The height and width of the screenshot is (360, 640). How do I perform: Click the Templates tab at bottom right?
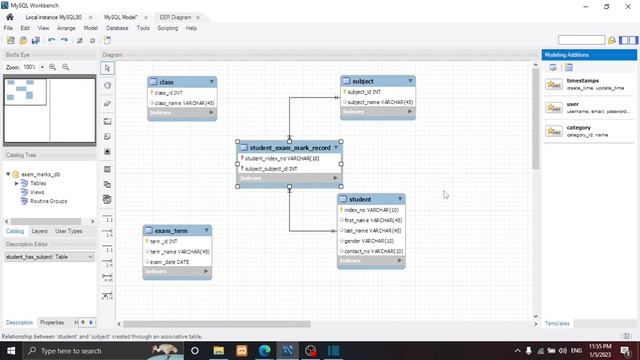[557, 323]
